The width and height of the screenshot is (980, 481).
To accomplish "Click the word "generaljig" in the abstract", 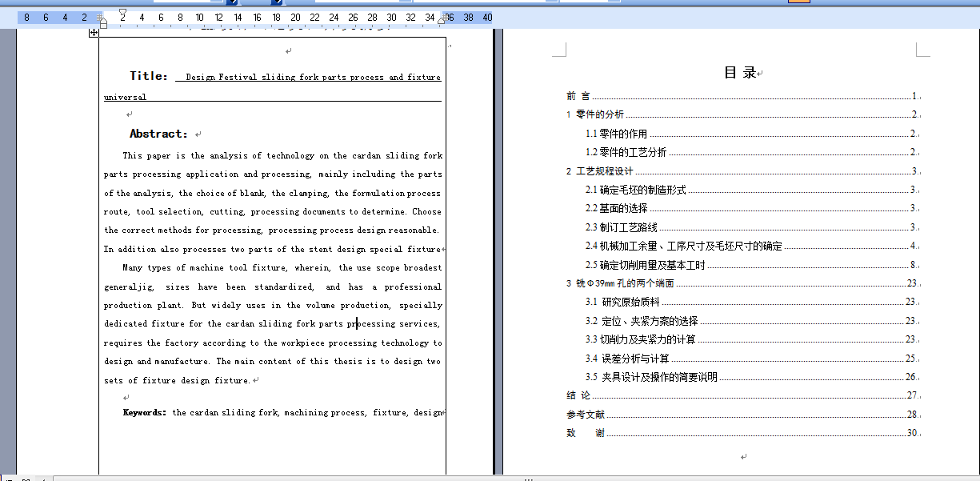I will (130, 287).
